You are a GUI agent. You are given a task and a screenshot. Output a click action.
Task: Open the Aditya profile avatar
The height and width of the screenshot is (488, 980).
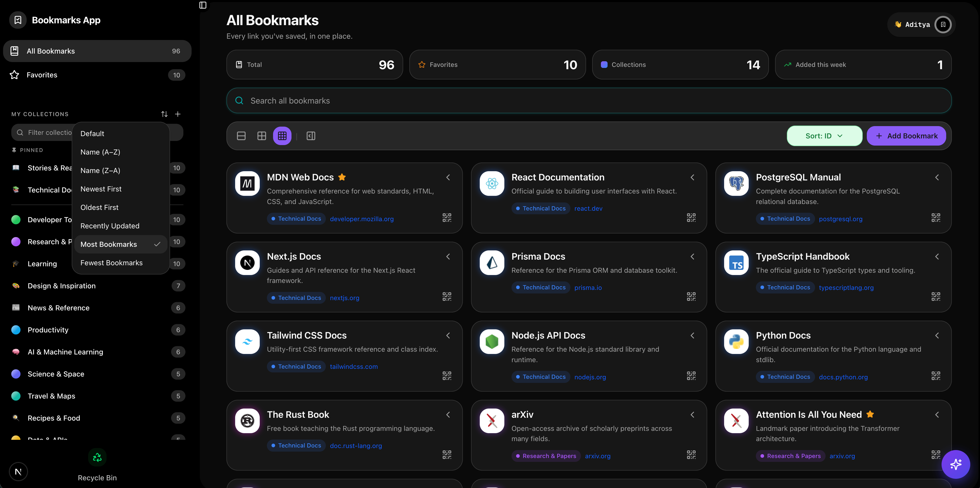(x=943, y=25)
